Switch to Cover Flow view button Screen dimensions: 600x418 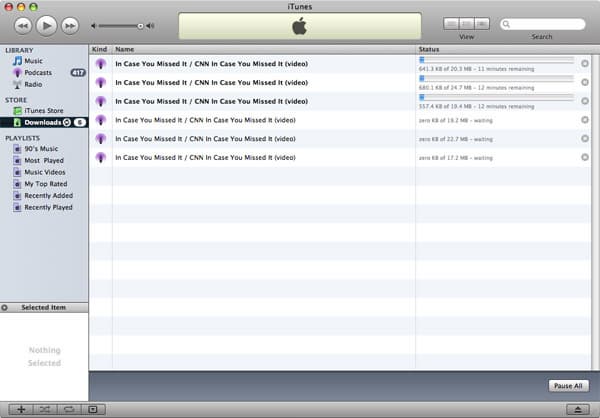coord(482,24)
